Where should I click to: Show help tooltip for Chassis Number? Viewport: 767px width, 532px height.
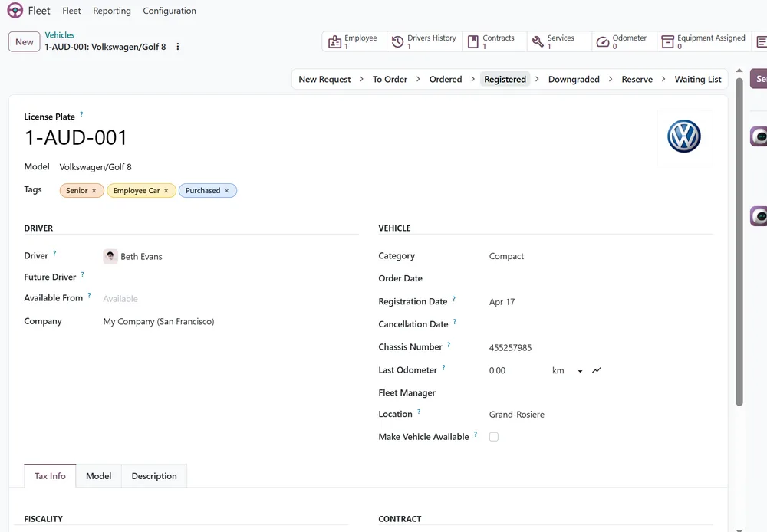(449, 345)
